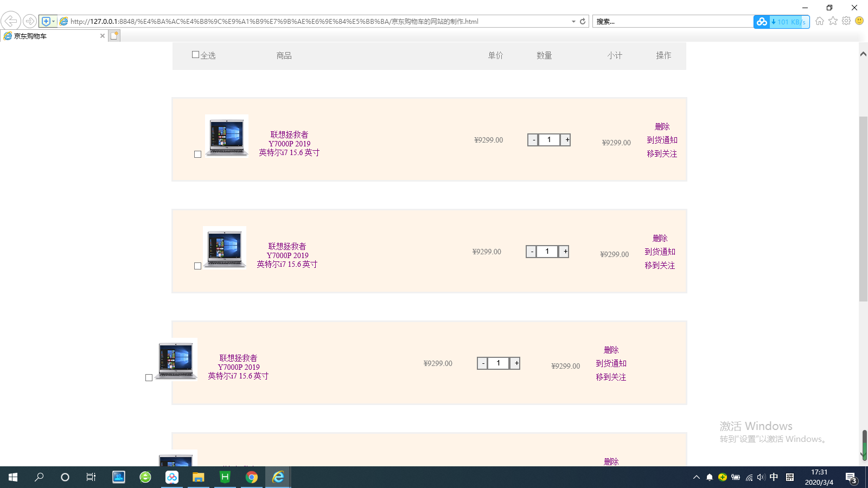Click the scrollbar up arrow
The height and width of the screenshot is (488, 868).
coord(863,54)
